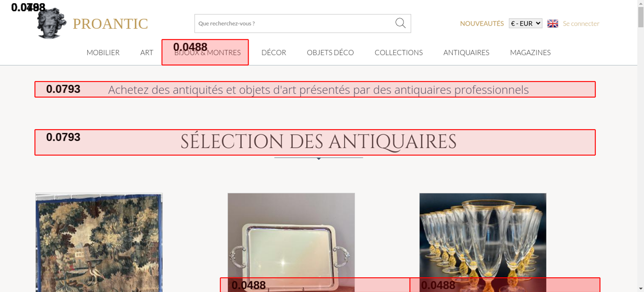Click the PROANTIC text logo
This screenshot has width=644, height=292.
[110, 24]
